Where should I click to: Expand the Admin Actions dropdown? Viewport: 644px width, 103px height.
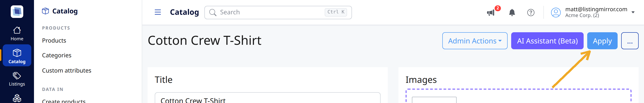pos(475,41)
